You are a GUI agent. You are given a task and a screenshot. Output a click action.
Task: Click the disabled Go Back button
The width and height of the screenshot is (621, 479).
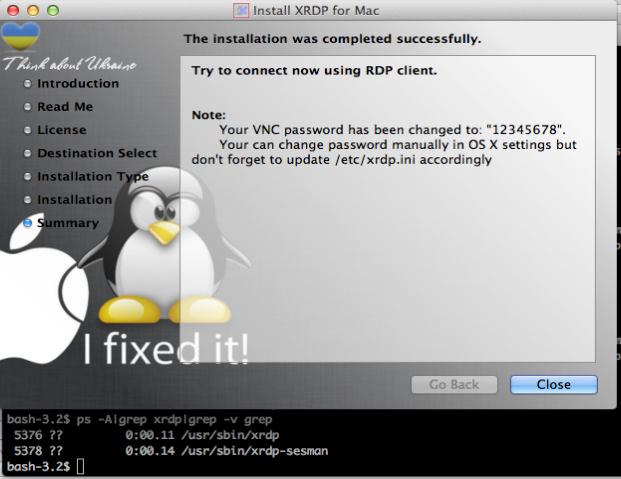[454, 384]
